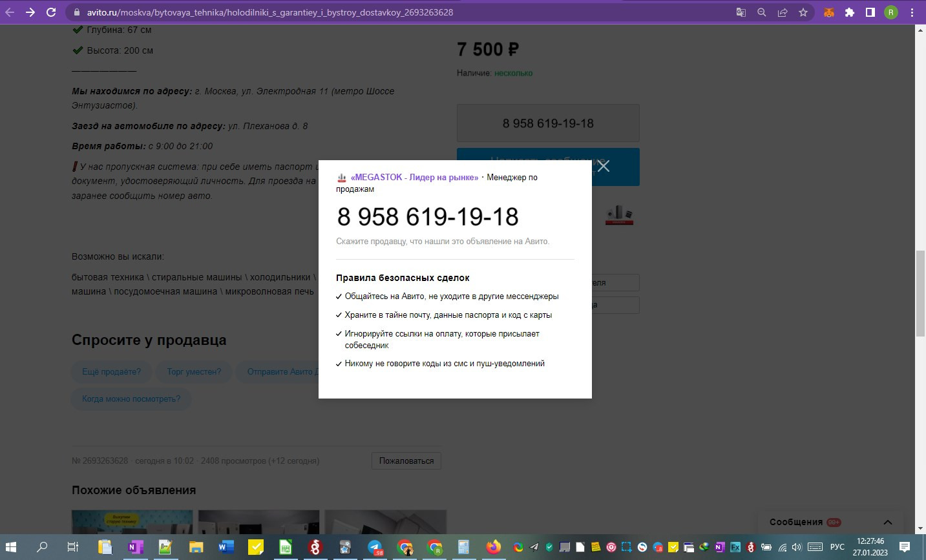
Task: Open the Extensions puzzle menu
Action: coord(850,12)
